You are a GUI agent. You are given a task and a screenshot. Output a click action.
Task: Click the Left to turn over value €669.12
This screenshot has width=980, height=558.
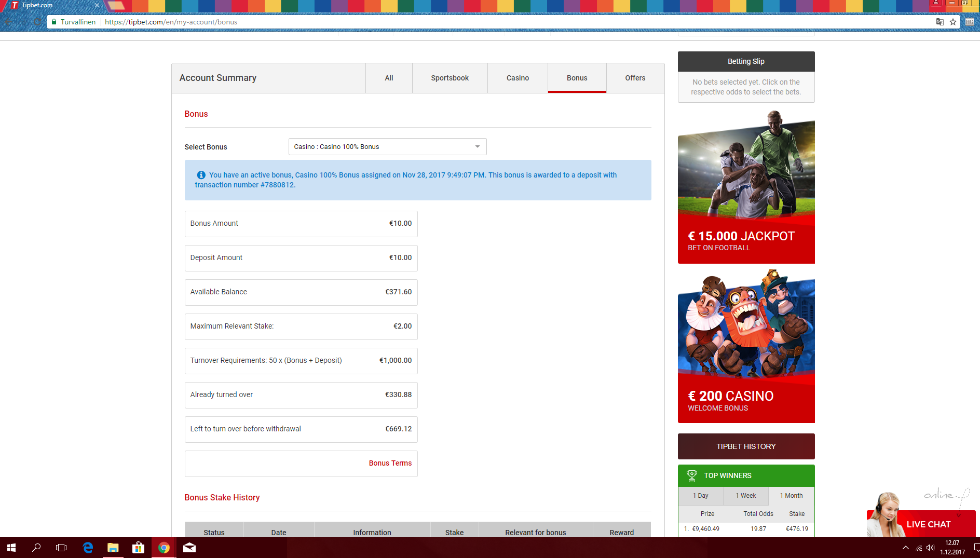[398, 429]
